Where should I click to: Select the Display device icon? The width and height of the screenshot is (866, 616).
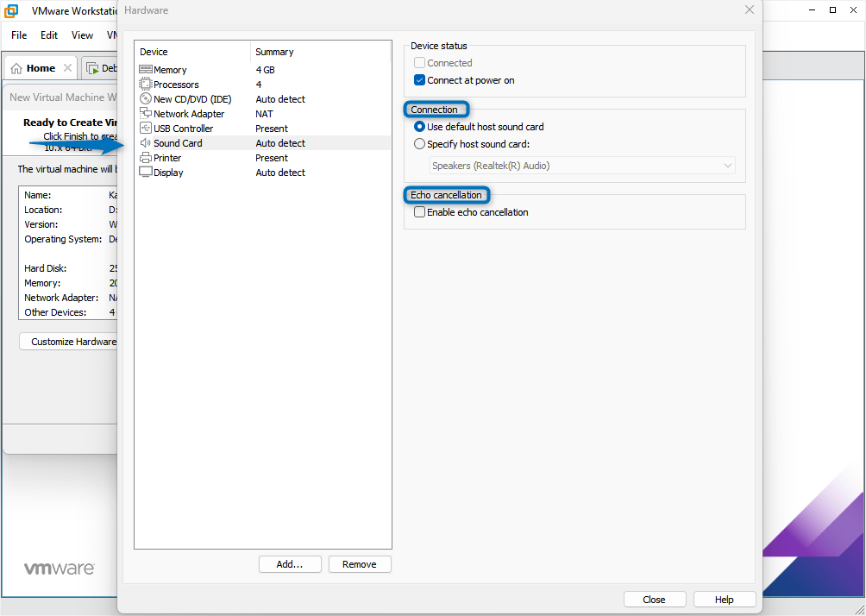tap(145, 172)
